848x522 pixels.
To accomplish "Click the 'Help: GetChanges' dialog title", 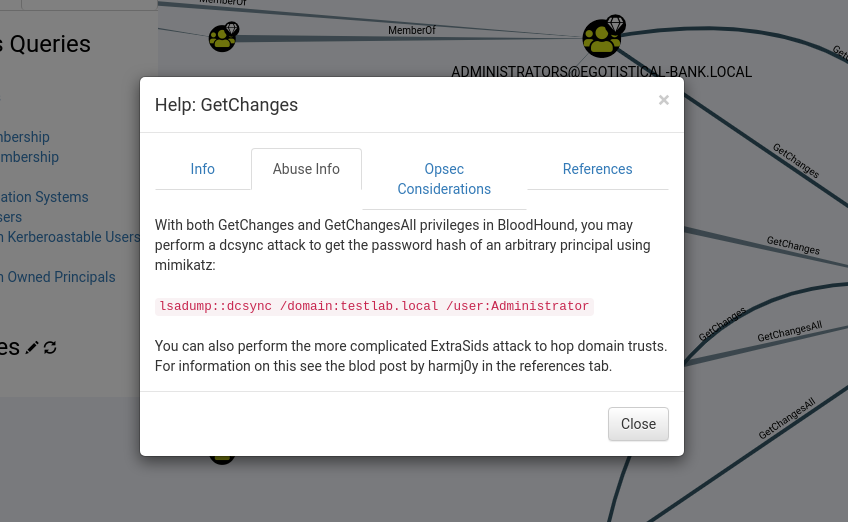I will point(226,104).
